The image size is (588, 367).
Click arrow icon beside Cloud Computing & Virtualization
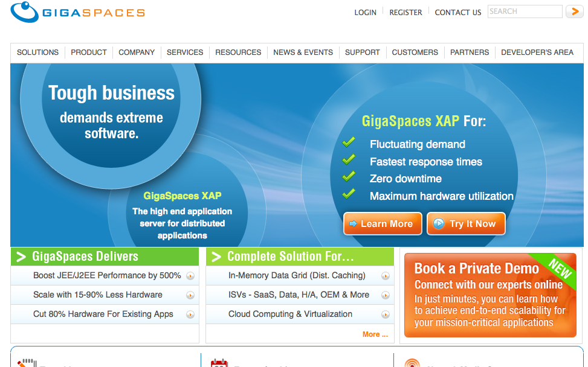click(x=385, y=314)
